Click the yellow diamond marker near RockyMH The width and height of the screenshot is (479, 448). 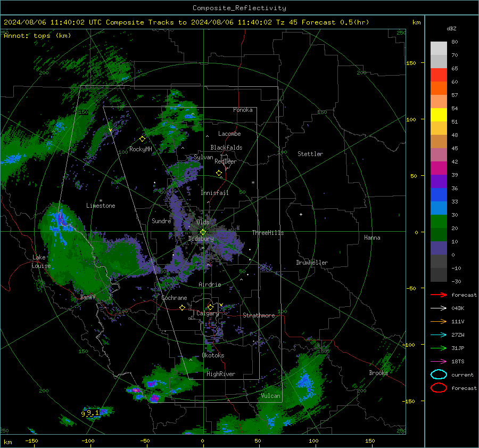[x=142, y=139]
